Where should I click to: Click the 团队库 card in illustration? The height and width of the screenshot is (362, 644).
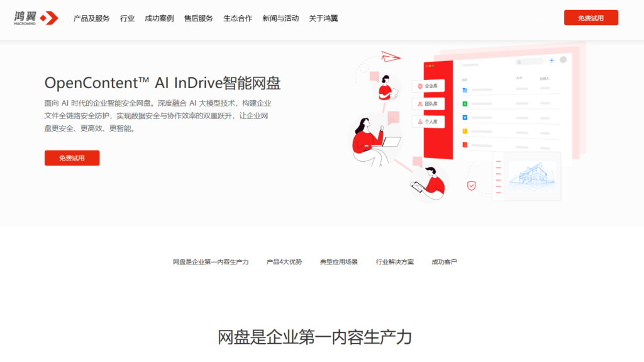pyautogui.click(x=428, y=104)
